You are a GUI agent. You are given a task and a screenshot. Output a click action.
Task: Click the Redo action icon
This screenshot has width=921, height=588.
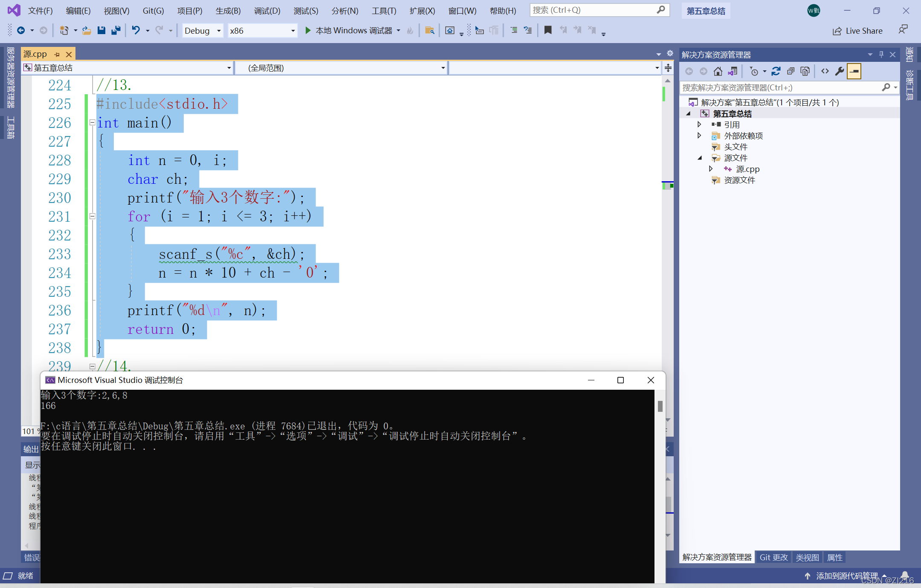click(x=159, y=32)
